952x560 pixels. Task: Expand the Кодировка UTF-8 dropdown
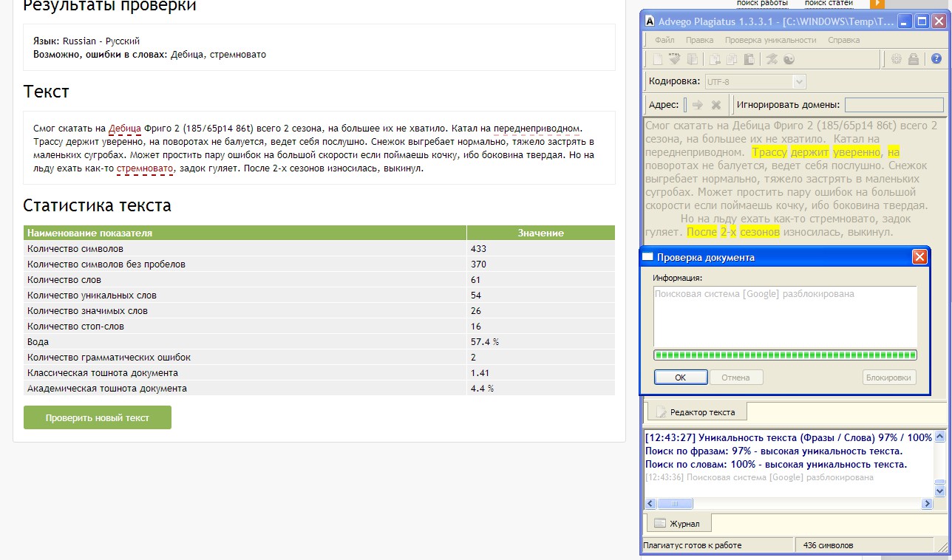point(798,82)
